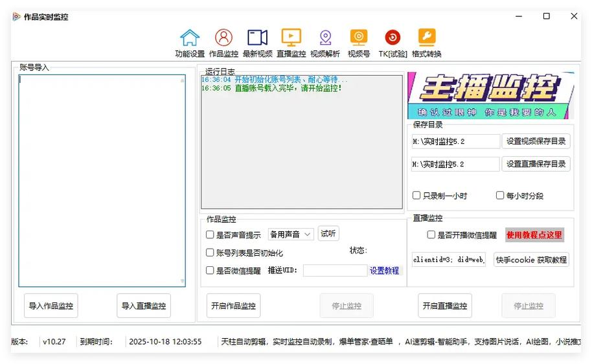
Task: Click 使用教程点这里 red button
Action: coord(534,235)
